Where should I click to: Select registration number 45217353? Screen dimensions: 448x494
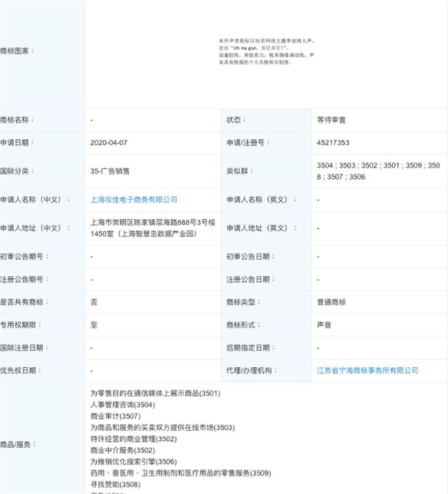[333, 143]
